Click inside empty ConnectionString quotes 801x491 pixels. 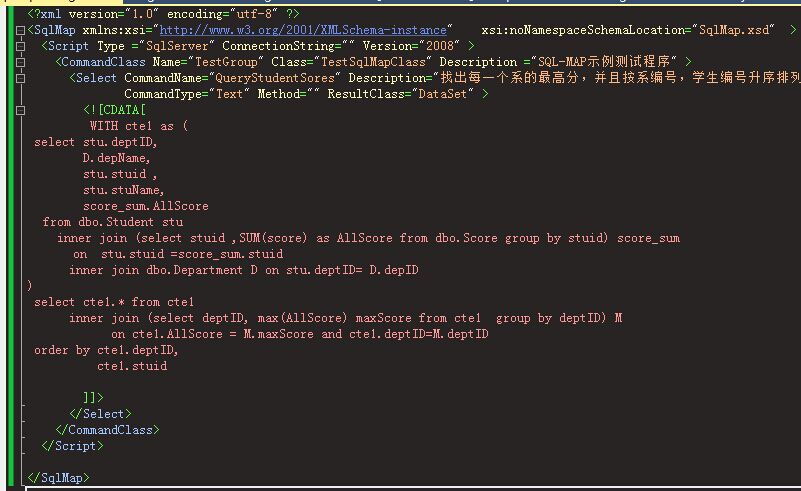349,46
